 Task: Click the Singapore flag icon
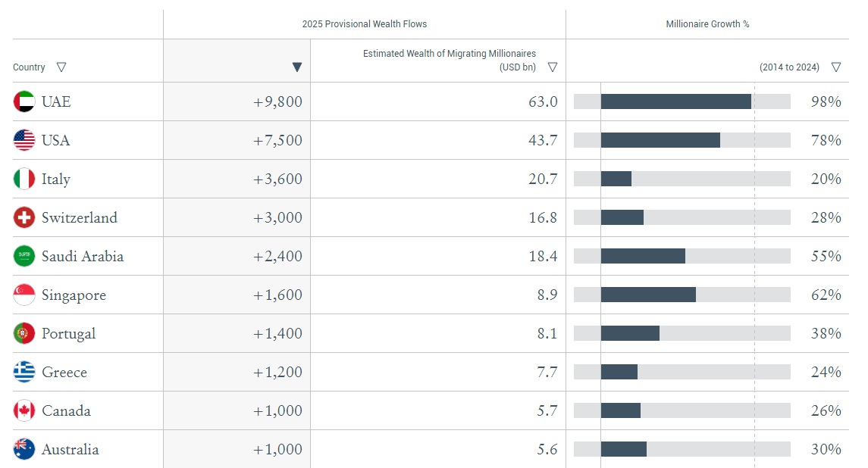coord(24,295)
